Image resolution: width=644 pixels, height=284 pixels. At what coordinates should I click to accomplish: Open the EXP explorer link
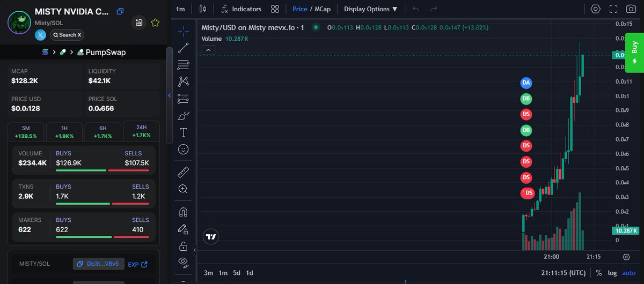(x=138, y=264)
